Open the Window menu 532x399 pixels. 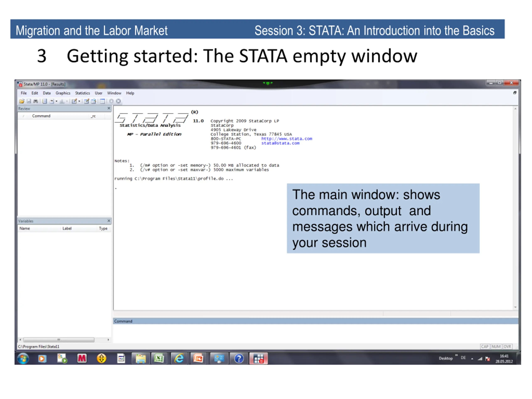[114, 93]
